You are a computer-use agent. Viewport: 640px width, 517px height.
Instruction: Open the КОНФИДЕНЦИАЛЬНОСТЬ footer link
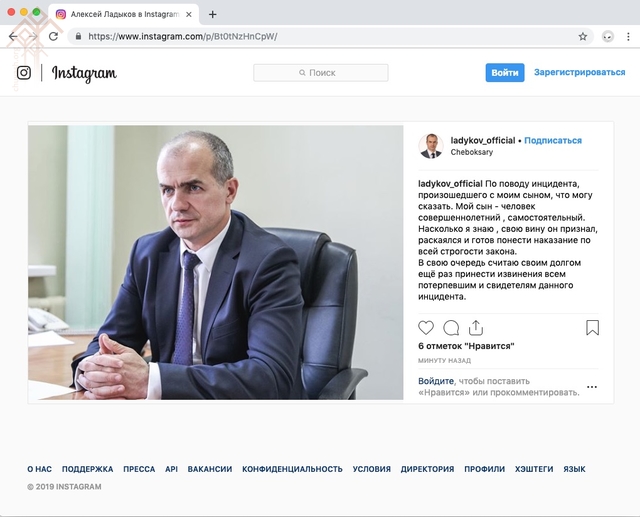(x=292, y=469)
